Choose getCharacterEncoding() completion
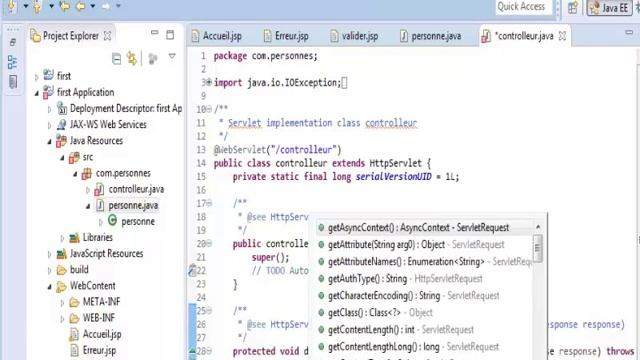The width and height of the screenshot is (640, 360). coord(424,296)
